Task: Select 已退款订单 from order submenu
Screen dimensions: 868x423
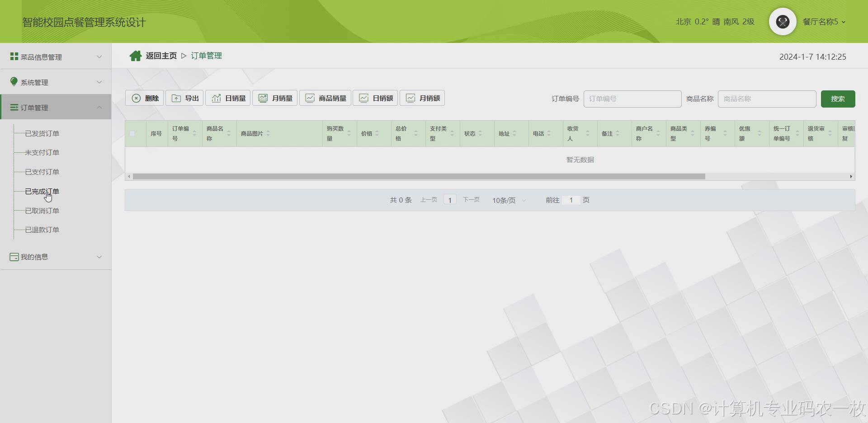Action: (x=42, y=230)
